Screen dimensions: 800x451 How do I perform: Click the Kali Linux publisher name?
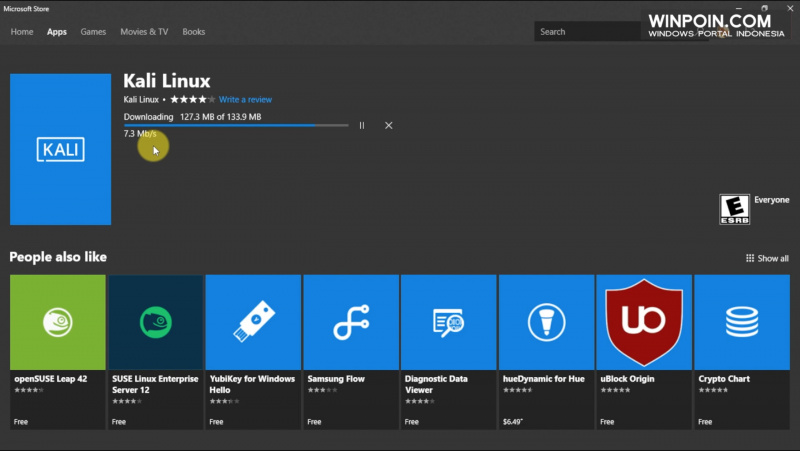tap(141, 99)
